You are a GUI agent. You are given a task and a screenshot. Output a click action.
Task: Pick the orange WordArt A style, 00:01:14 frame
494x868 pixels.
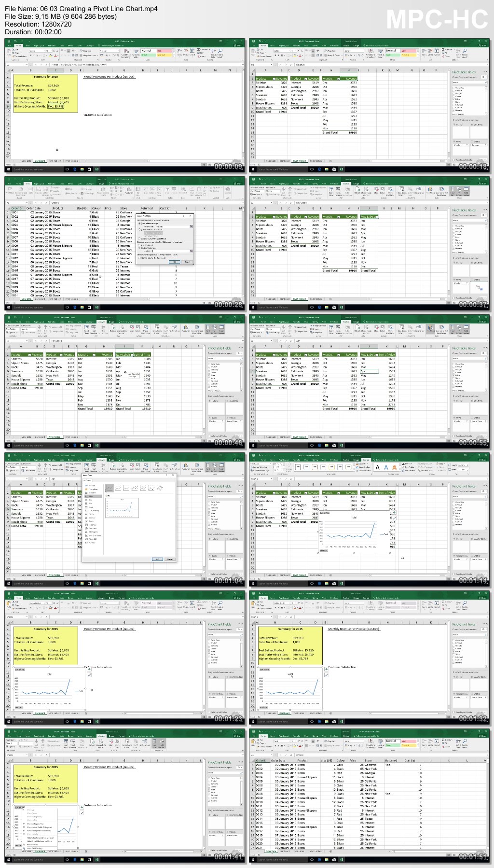(x=395, y=467)
